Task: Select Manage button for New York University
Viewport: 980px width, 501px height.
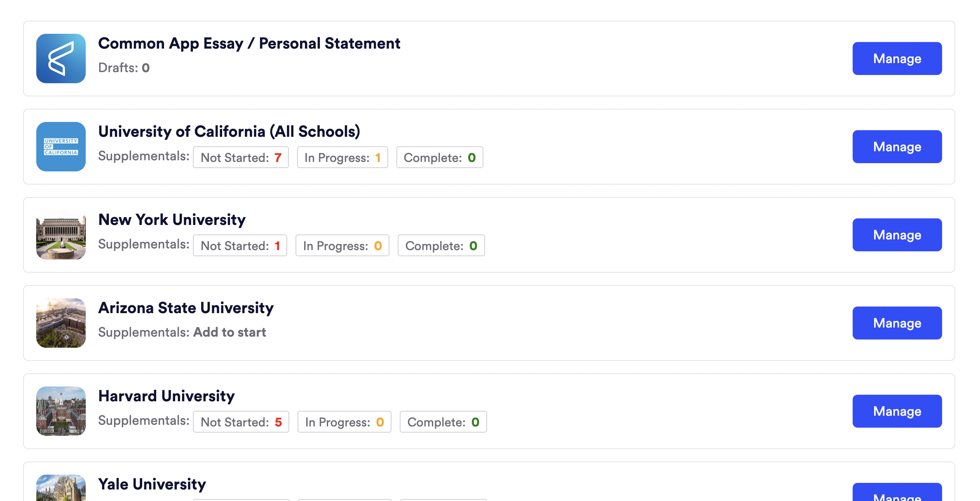Action: pyautogui.click(x=897, y=235)
